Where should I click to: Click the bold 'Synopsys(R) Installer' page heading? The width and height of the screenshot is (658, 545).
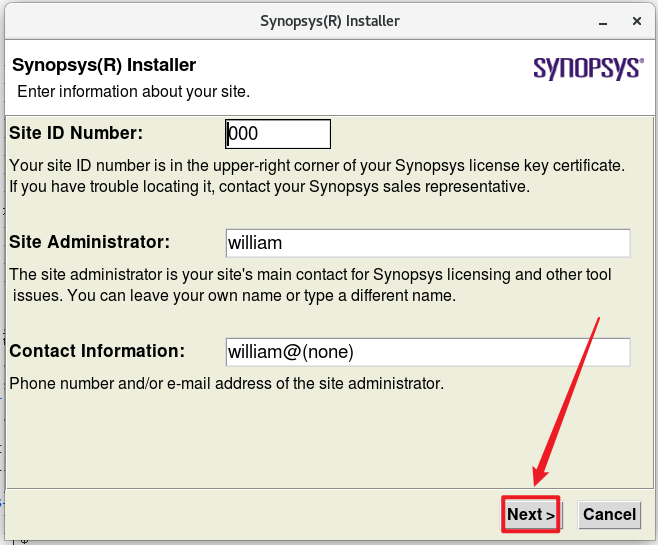(x=104, y=65)
